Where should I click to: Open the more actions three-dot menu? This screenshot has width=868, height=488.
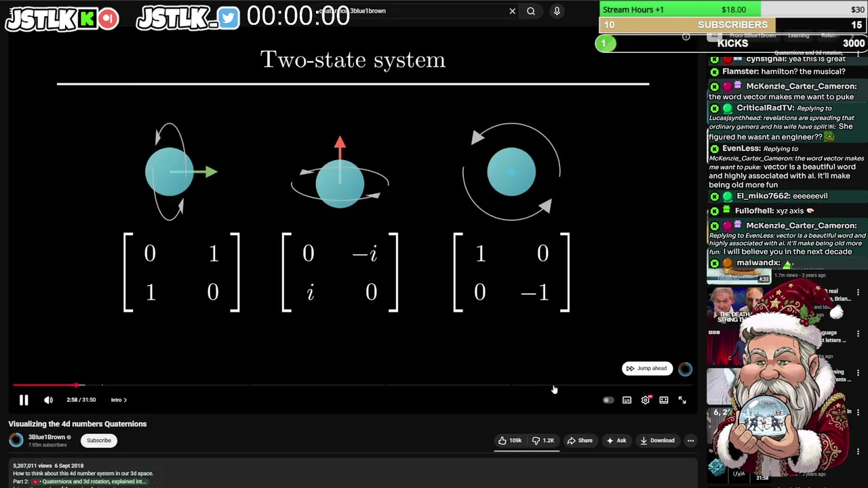click(690, 441)
